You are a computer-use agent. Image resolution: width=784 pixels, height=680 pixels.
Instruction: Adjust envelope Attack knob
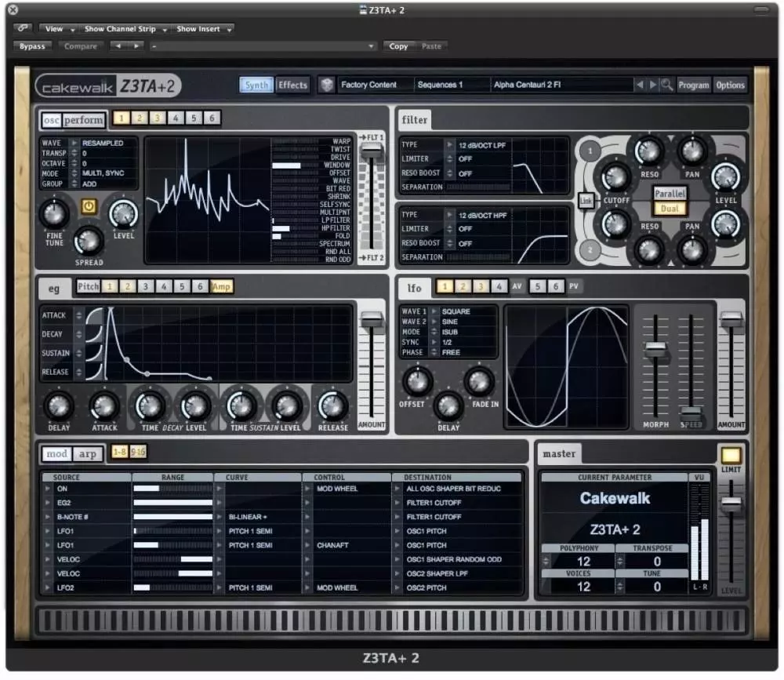pyautogui.click(x=104, y=405)
